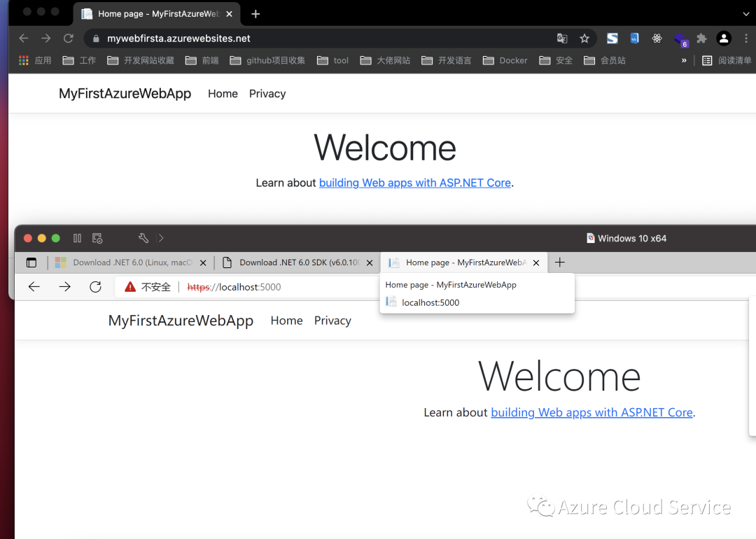Open the Chrome profile avatar
Image resolution: width=756 pixels, height=539 pixels.
tap(724, 38)
